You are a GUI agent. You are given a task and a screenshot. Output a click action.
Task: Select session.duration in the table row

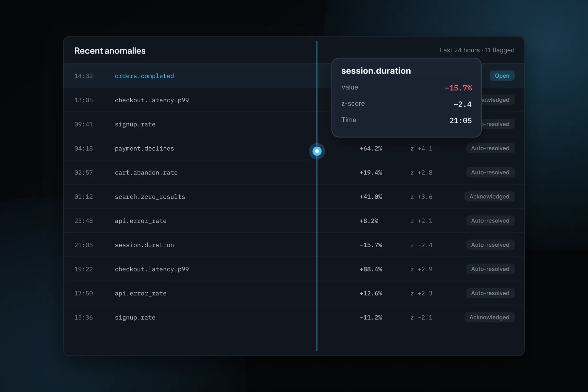(144, 245)
